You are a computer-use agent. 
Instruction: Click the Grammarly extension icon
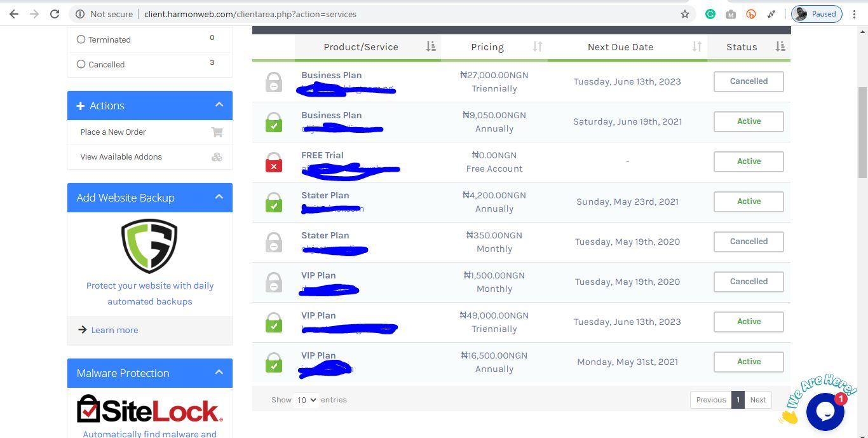pos(710,13)
